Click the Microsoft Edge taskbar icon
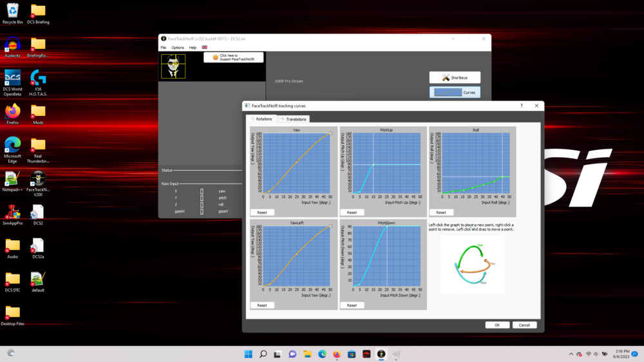This screenshot has width=644, height=362. 322,354
